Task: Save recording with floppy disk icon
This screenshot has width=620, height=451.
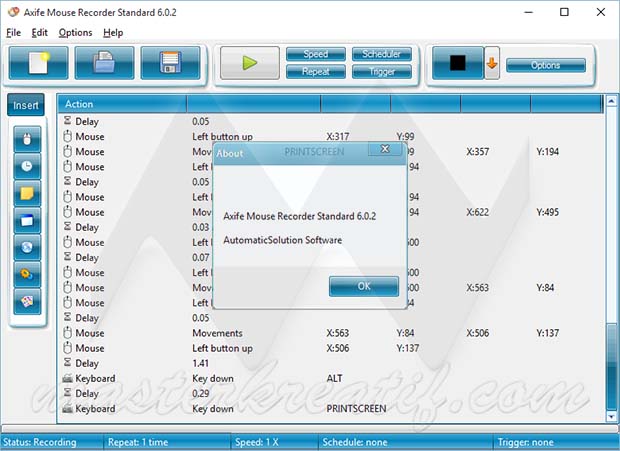Action: 170,63
